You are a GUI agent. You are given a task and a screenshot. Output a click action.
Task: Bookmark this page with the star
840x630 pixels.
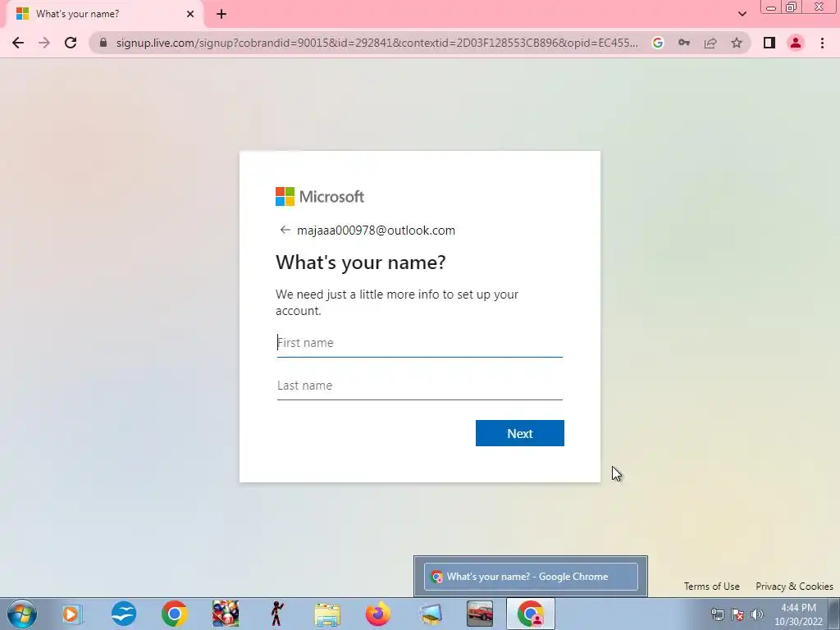click(x=737, y=43)
